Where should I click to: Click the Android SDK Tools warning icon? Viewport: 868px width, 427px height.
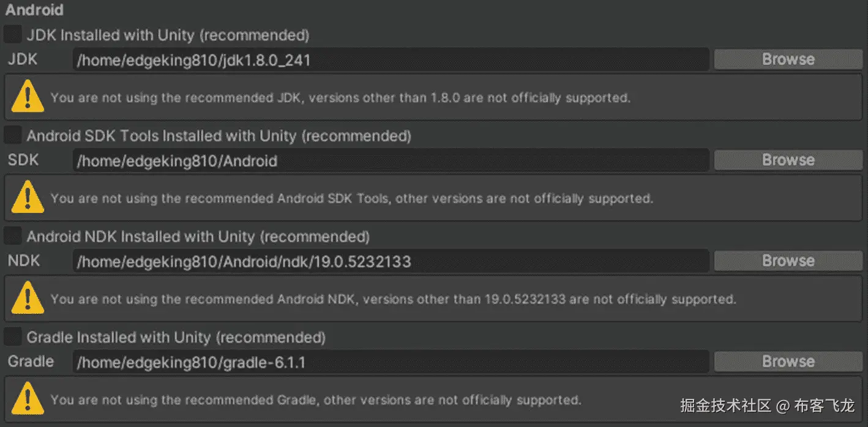coord(27,198)
